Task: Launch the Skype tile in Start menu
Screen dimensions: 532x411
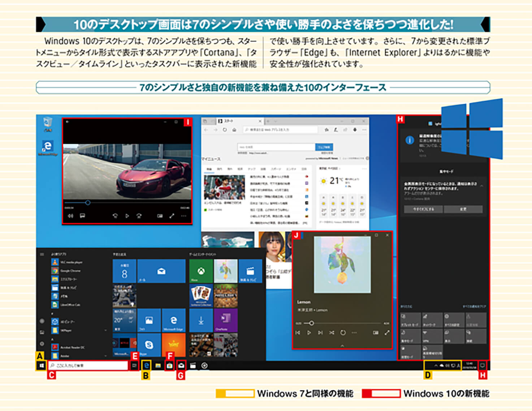Action: tap(148, 345)
